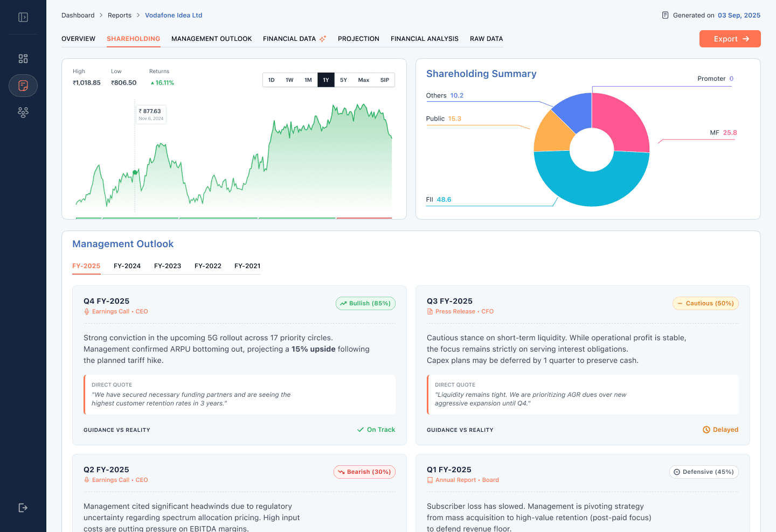Click the Shareholding Summary heading

pyautogui.click(x=481, y=74)
